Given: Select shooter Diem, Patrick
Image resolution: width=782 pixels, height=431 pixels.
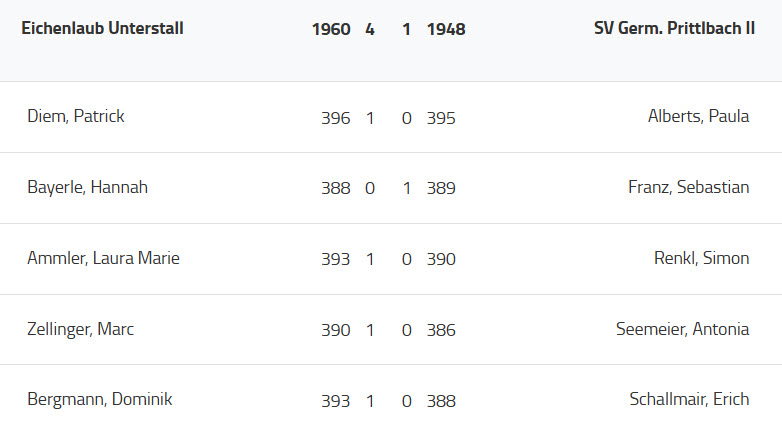Looking at the screenshot, I should coord(76,117).
